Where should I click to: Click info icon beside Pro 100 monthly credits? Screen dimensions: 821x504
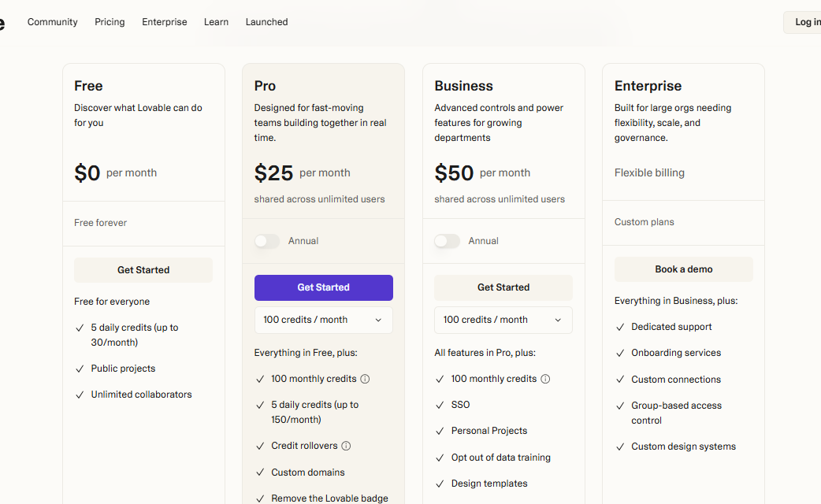365,379
